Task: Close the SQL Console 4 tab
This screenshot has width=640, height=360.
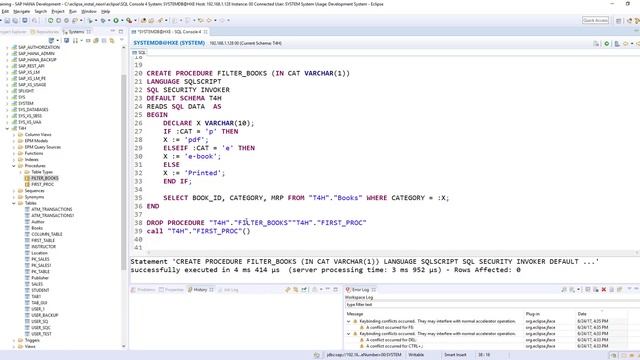Action: pyautogui.click(x=206, y=31)
